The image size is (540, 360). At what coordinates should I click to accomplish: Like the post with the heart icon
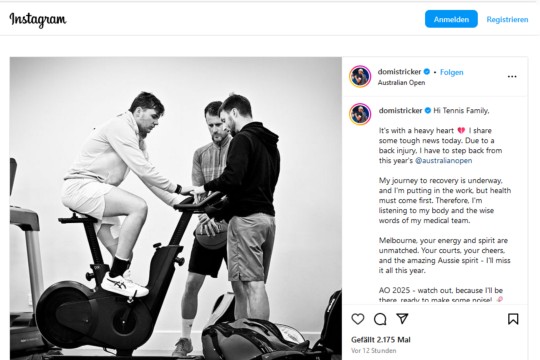(x=358, y=319)
